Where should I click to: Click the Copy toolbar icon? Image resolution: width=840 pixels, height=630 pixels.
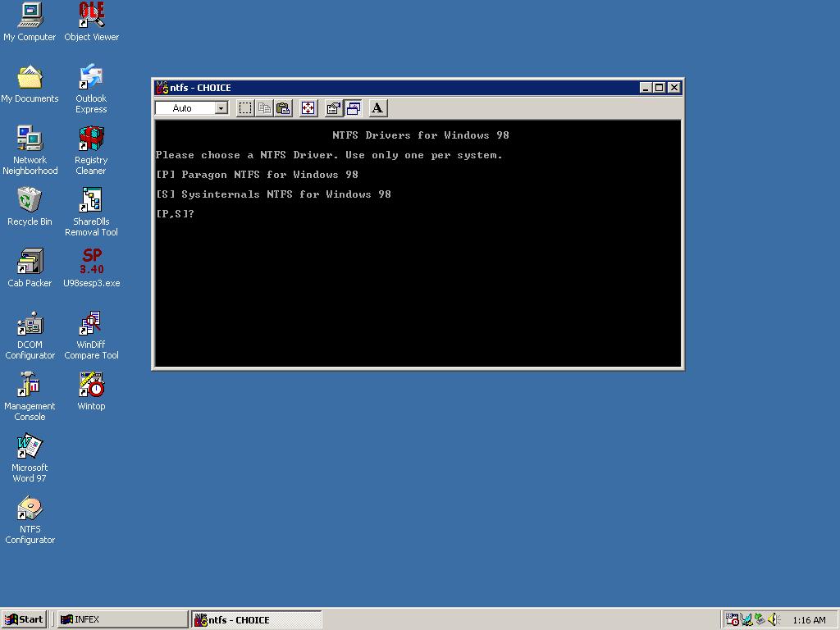264,108
